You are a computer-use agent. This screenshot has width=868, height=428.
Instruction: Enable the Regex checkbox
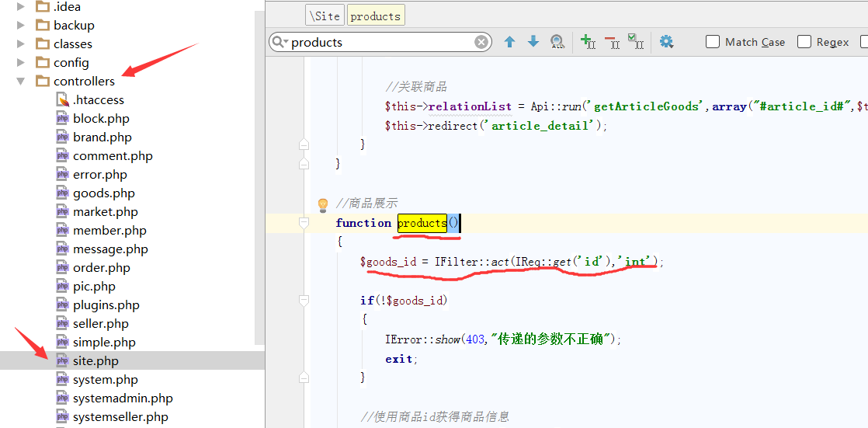tap(804, 42)
